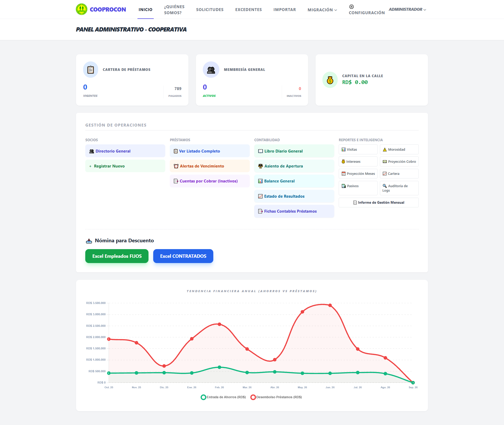Click the Libro Diario General book icon

click(x=261, y=151)
